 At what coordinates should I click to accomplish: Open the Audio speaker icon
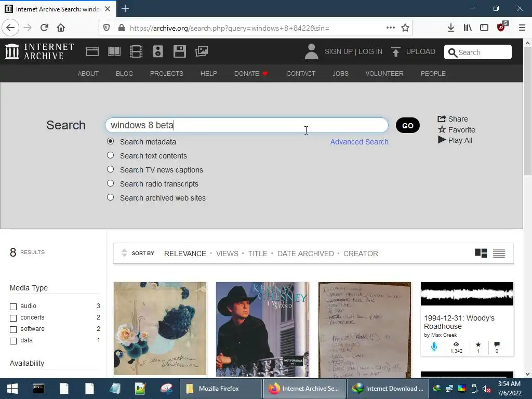click(158, 51)
